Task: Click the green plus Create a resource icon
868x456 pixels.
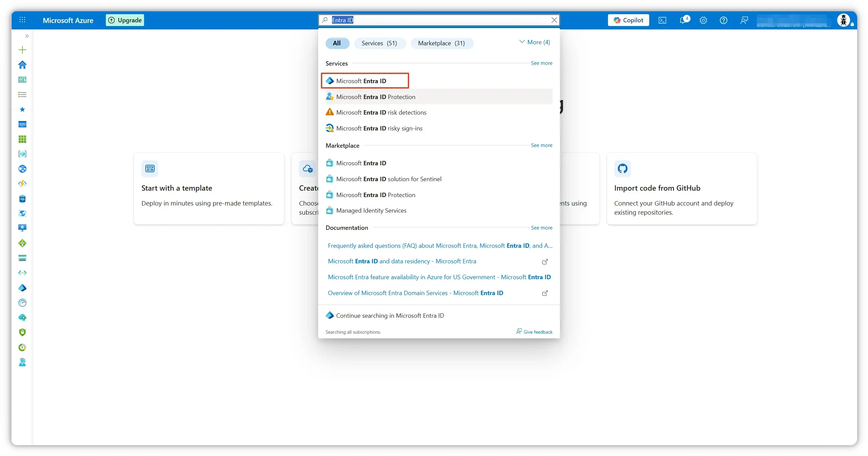Action: (x=22, y=50)
